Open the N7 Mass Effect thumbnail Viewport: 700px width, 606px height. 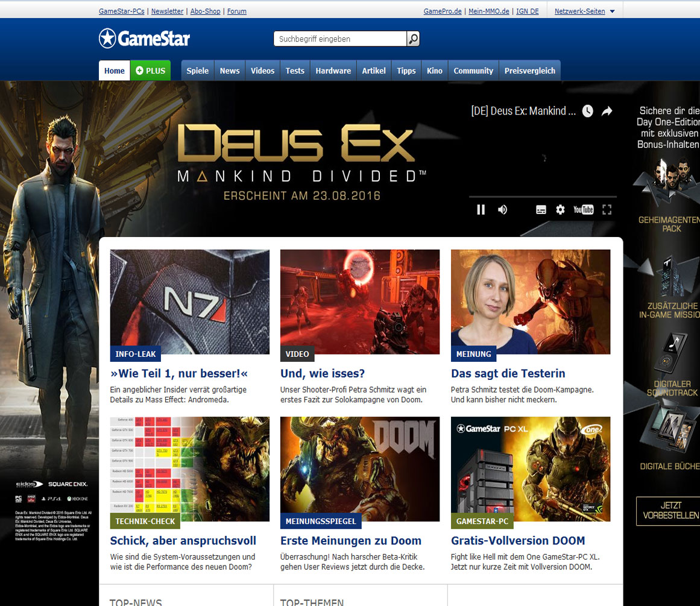click(x=190, y=302)
